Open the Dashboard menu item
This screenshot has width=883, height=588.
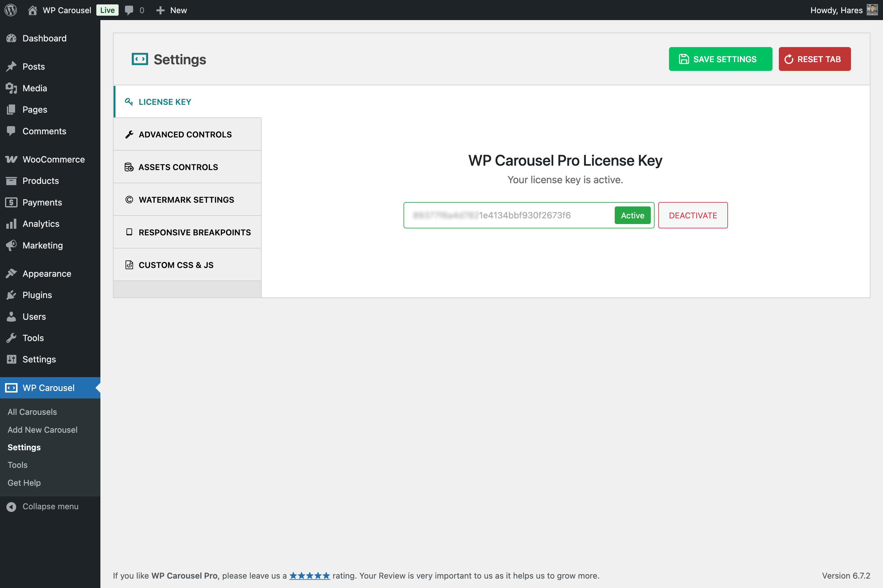[50, 38]
